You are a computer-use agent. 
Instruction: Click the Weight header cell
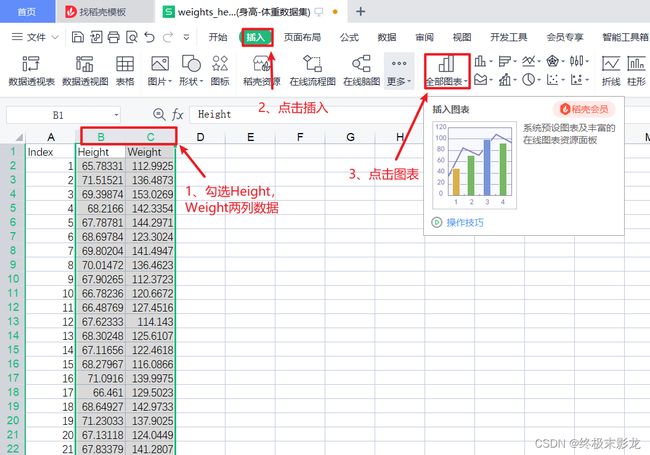pos(150,152)
